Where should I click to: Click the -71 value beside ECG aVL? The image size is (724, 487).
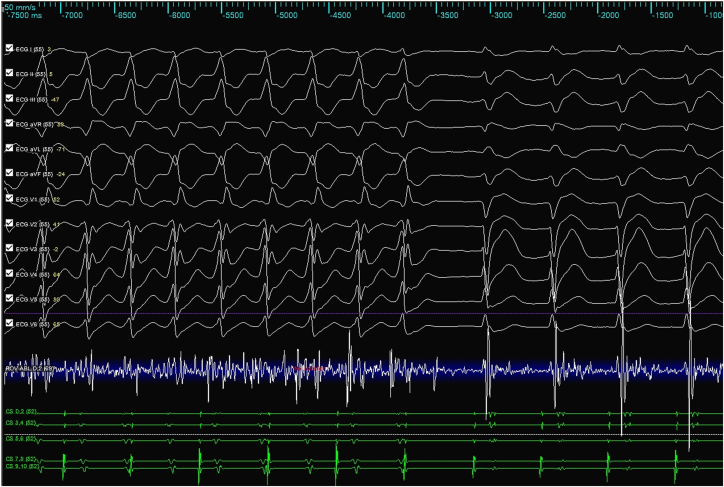(60, 149)
